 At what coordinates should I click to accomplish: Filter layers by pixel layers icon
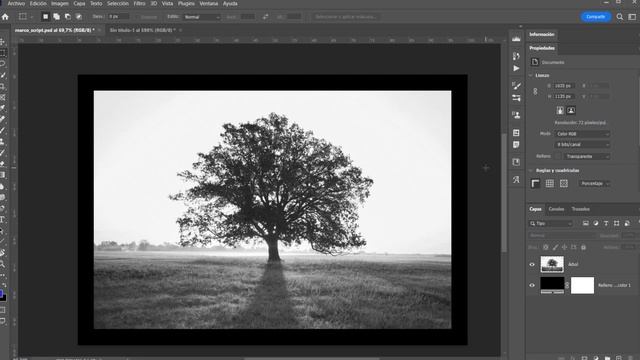pyautogui.click(x=586, y=223)
